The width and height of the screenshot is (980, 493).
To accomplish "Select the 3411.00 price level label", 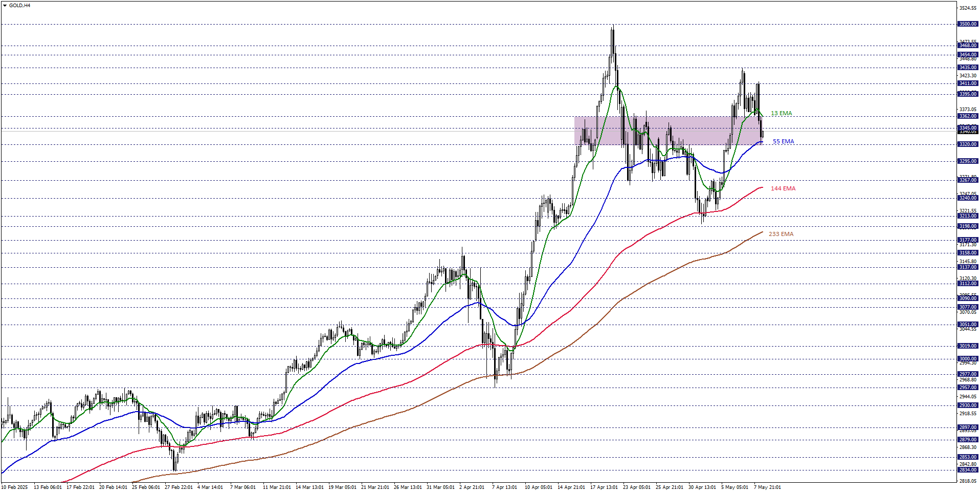I will click(x=968, y=83).
